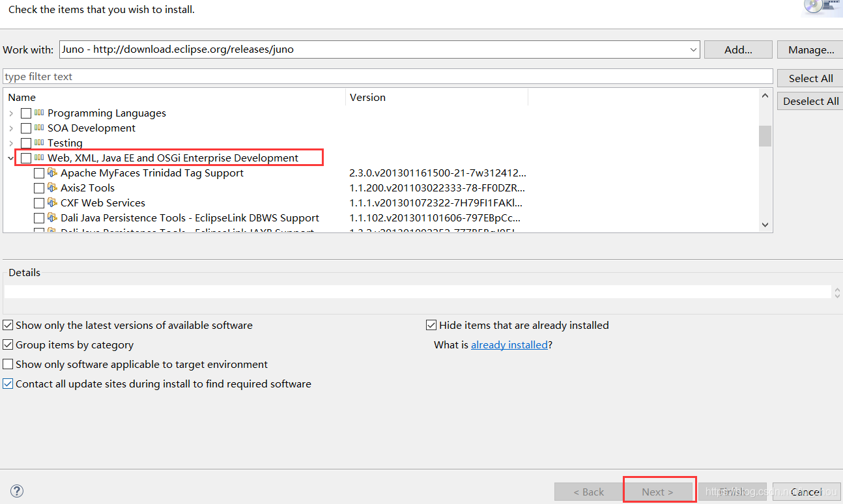This screenshot has width=843, height=504.
Task: Check the Testing category checkbox
Action: coord(26,143)
